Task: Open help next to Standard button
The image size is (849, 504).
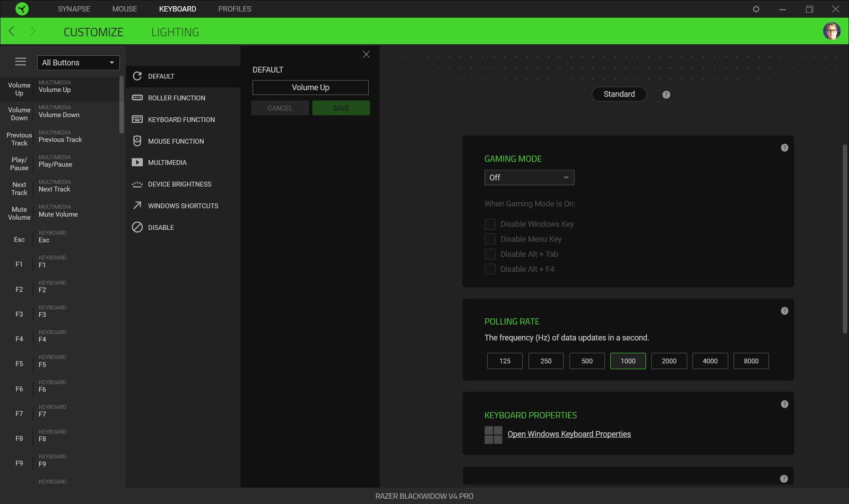Action: [x=666, y=94]
